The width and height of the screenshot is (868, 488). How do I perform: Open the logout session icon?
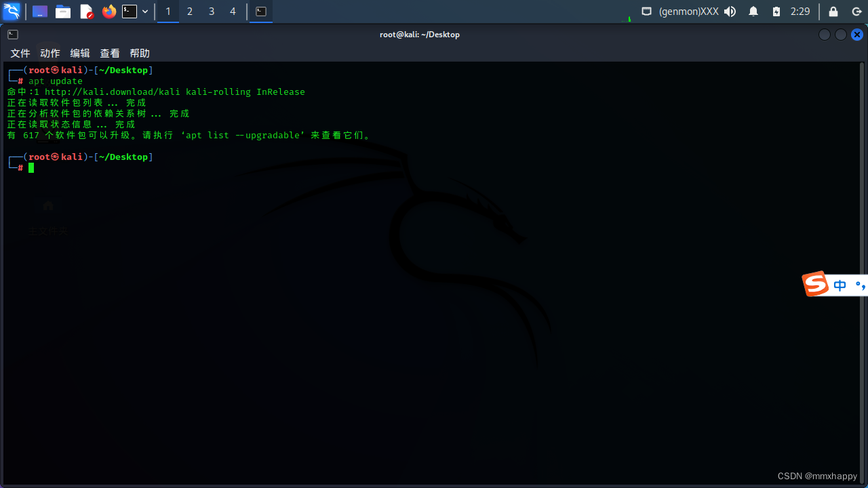pyautogui.click(x=856, y=12)
